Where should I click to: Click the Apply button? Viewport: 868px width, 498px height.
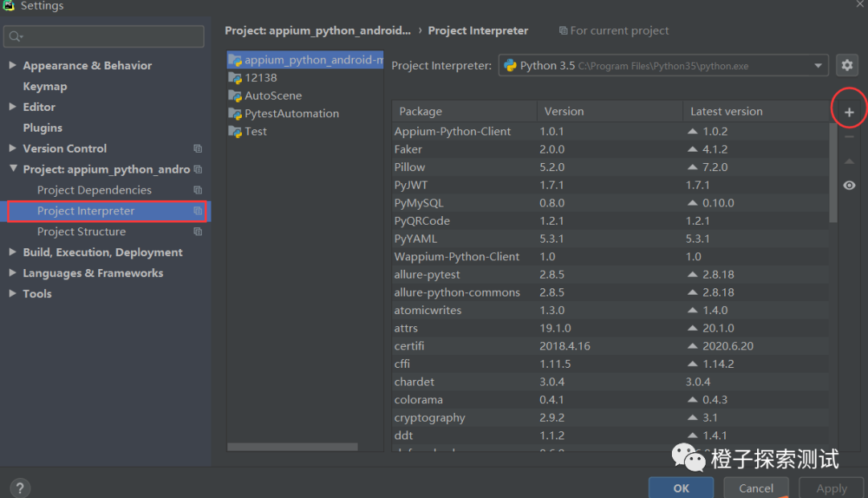pyautogui.click(x=832, y=488)
